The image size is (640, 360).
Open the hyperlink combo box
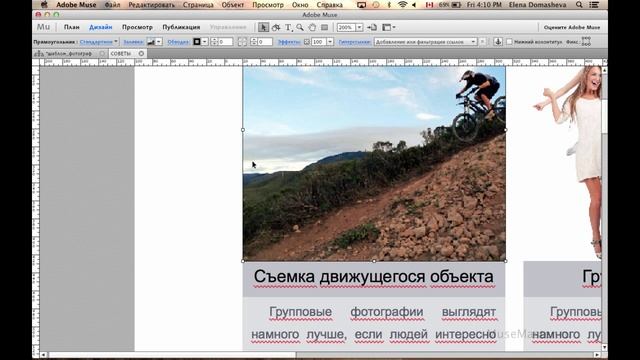point(426,42)
